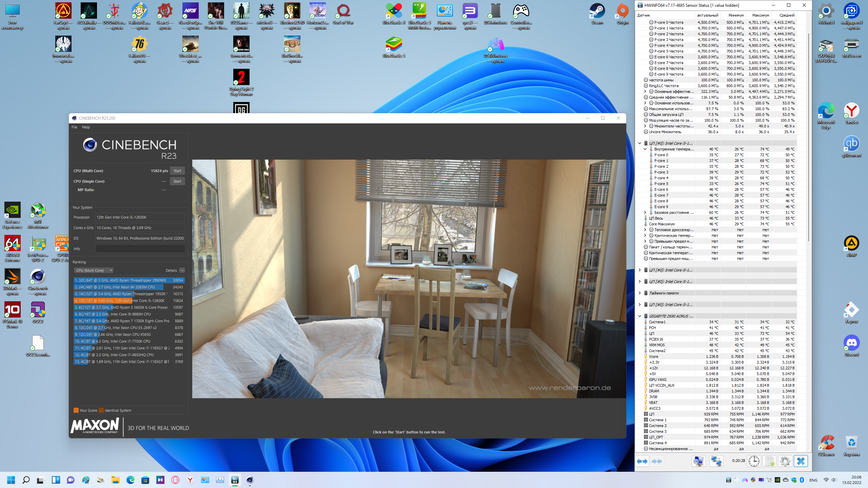This screenshot has height=488, width=868.
Task: Click HWiNFO blue X close sensors button
Action: coord(801,461)
